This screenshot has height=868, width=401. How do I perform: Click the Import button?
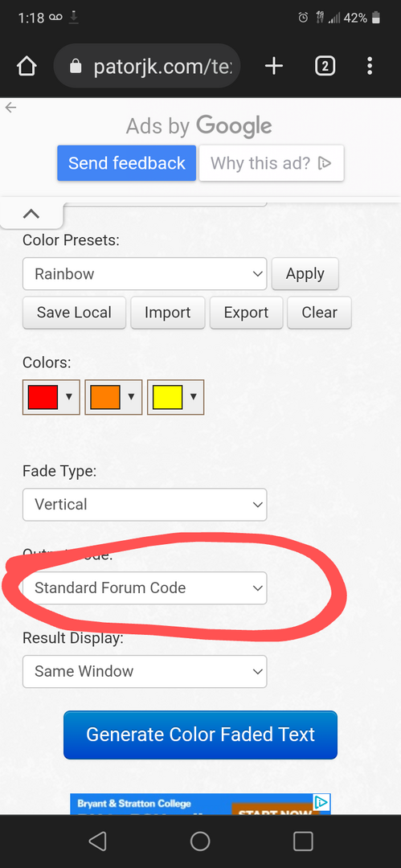click(168, 312)
